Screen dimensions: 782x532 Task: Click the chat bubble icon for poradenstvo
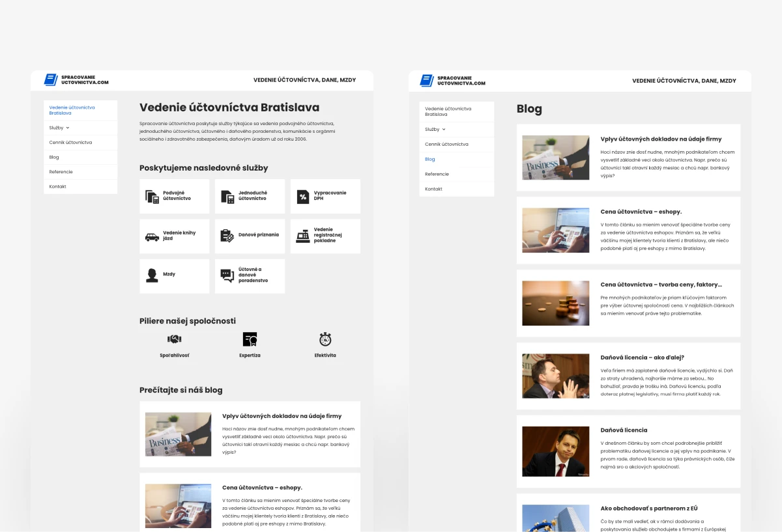click(227, 275)
